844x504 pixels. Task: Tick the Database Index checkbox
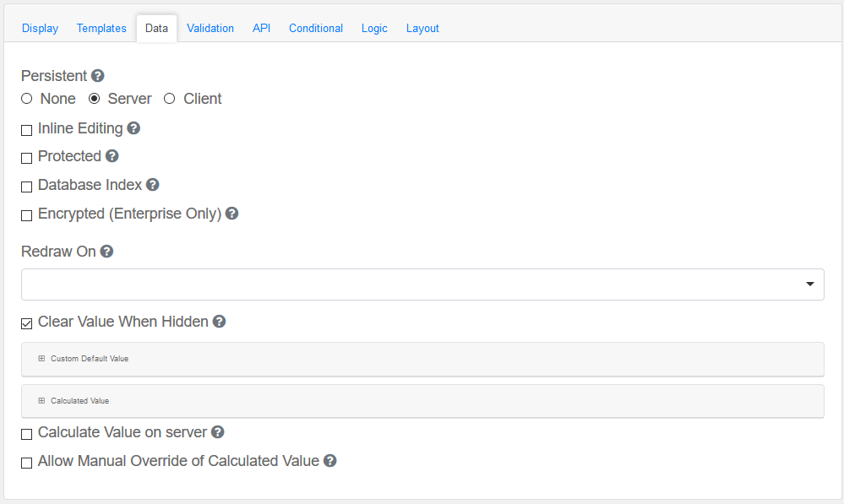pyautogui.click(x=27, y=187)
